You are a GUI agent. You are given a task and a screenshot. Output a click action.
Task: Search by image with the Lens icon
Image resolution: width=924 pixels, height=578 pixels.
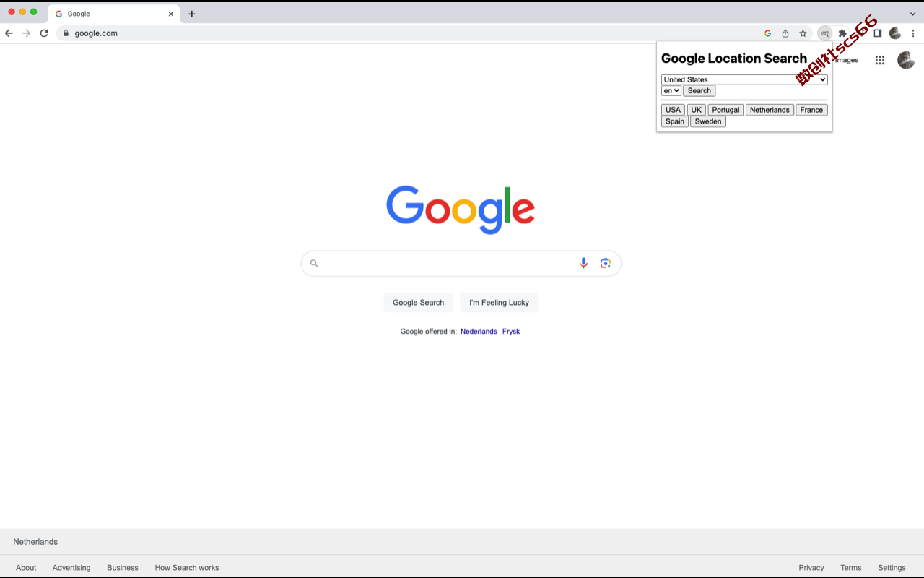(606, 263)
